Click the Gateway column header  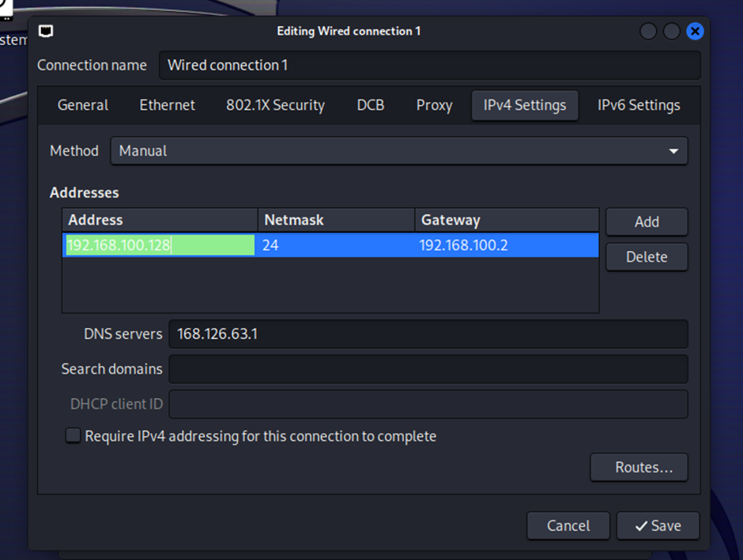click(x=507, y=220)
